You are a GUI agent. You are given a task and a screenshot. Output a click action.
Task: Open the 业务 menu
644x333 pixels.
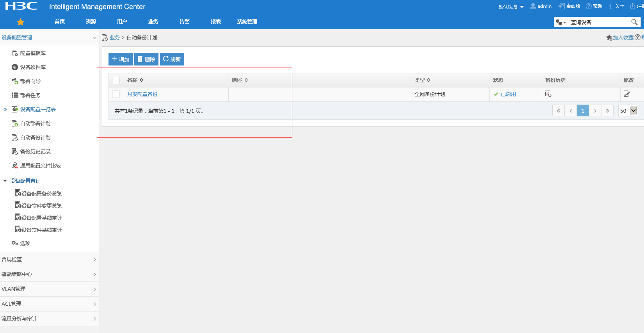tap(153, 22)
